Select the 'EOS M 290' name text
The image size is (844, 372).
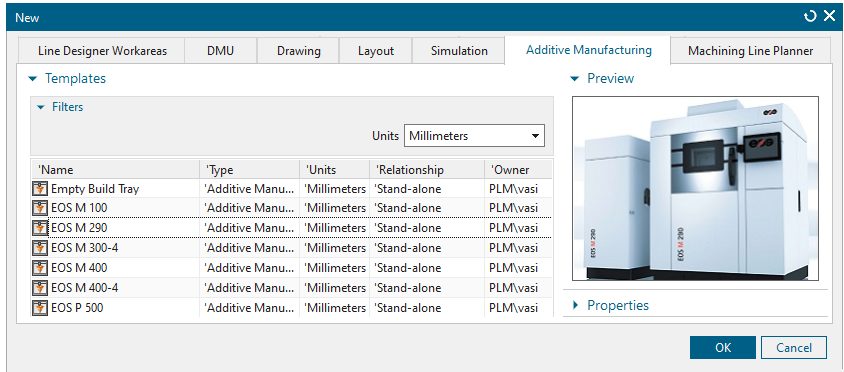click(79, 228)
